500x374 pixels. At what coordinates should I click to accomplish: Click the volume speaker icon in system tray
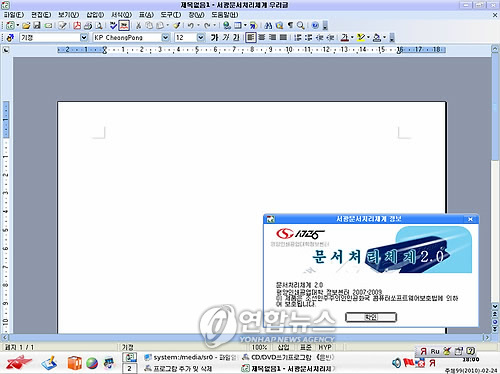396,363
